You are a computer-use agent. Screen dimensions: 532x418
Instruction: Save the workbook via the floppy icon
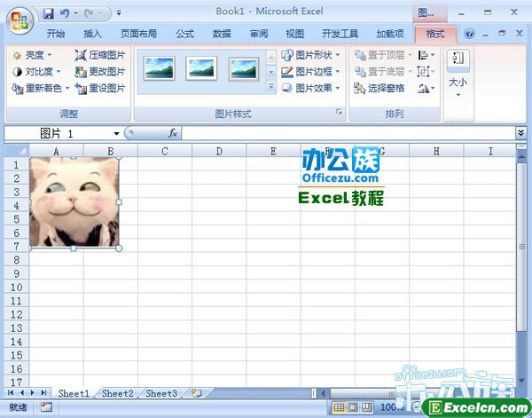48,13
